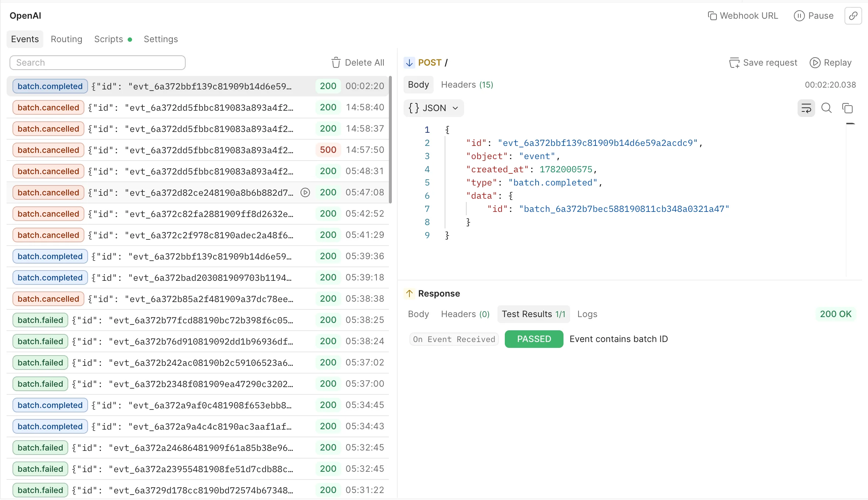The image size is (868, 500).
Task: Click the created_at value 1782000575
Action: (566, 169)
